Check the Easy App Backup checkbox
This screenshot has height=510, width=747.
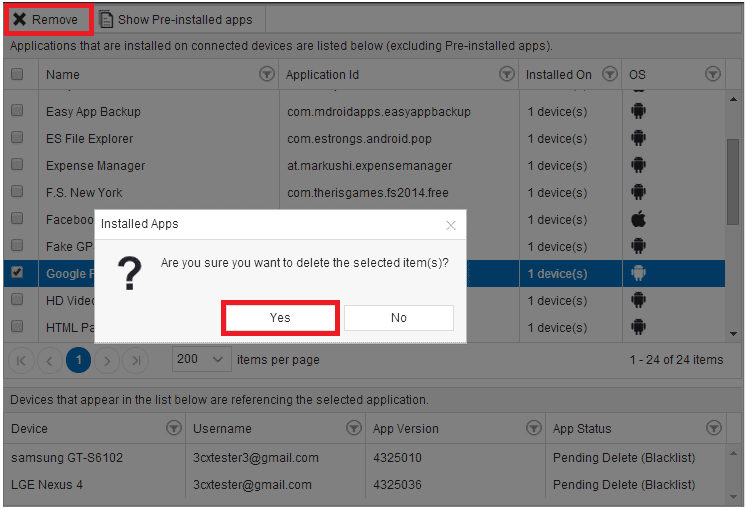click(17, 110)
